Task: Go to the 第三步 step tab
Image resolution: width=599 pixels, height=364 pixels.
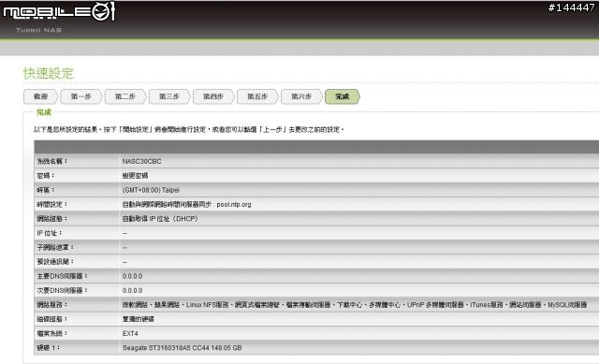Action: pyautogui.click(x=169, y=96)
